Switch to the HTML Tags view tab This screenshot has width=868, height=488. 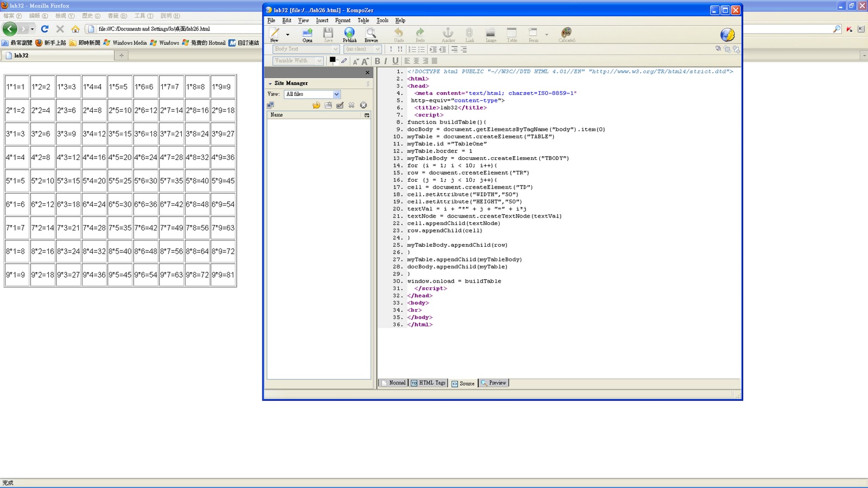pyautogui.click(x=429, y=383)
